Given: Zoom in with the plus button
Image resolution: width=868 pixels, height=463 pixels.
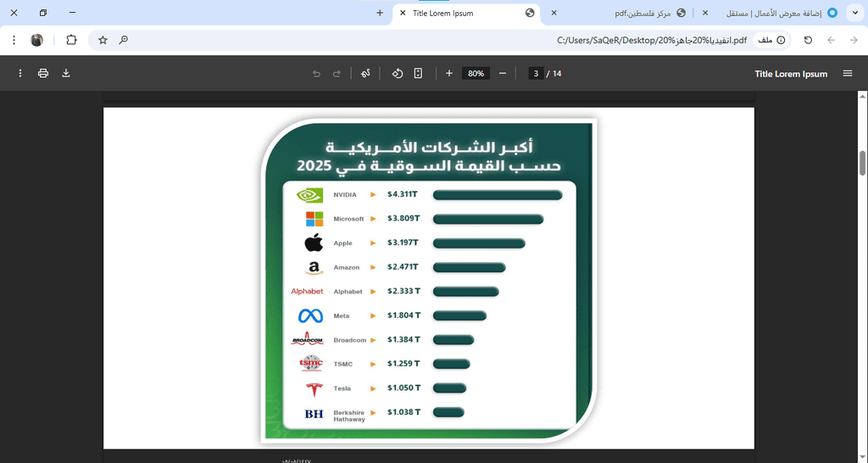Looking at the screenshot, I should coord(449,73).
